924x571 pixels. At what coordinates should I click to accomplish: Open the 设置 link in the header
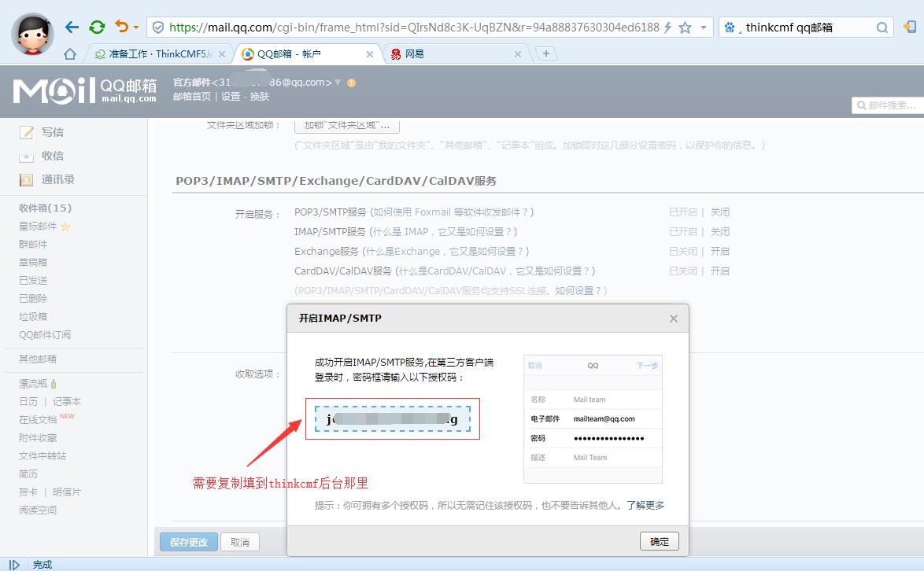pos(231,97)
